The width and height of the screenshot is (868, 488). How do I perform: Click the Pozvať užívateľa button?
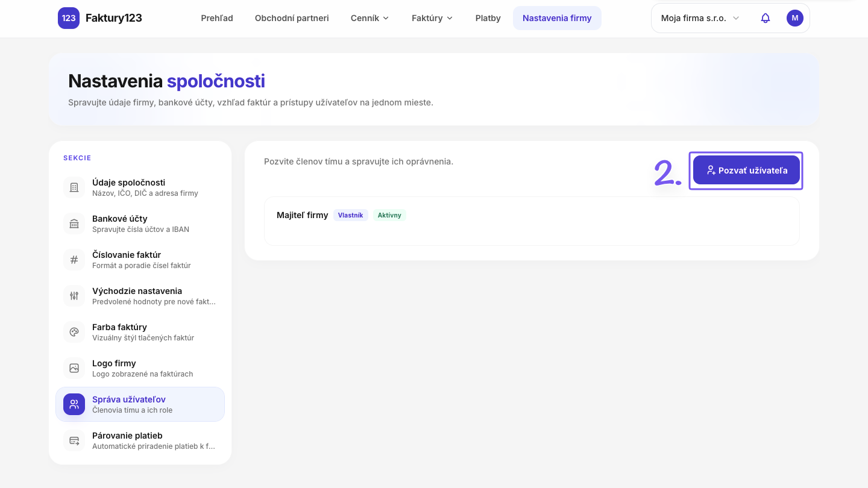746,170
